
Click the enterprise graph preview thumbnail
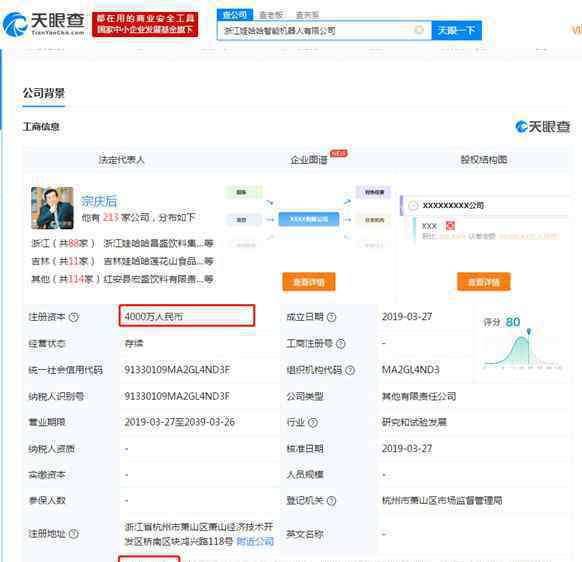[x=308, y=218]
